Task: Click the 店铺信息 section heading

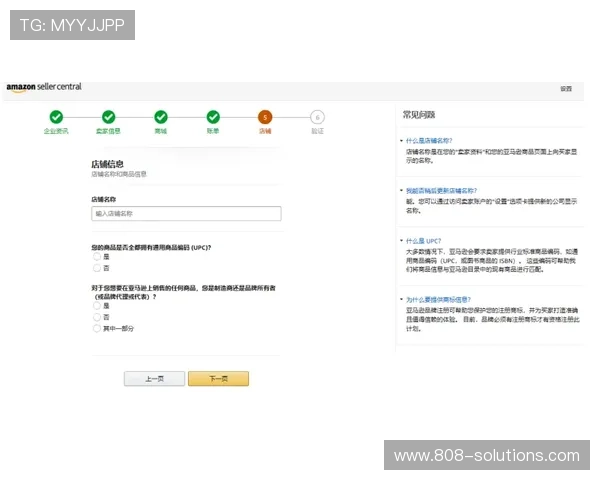Action: pyautogui.click(x=107, y=164)
